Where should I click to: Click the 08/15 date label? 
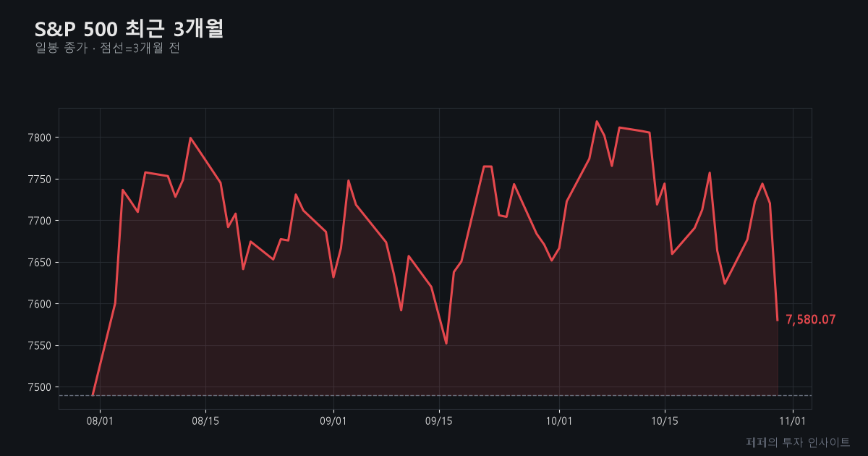[x=205, y=421]
